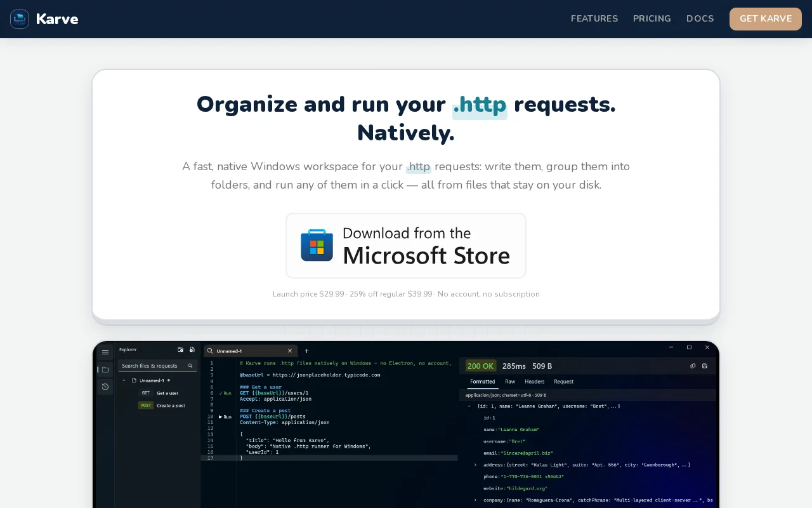Viewport: 812px width, 508px height.
Task: Switch to the Formatted response tab
Action: coord(482,382)
